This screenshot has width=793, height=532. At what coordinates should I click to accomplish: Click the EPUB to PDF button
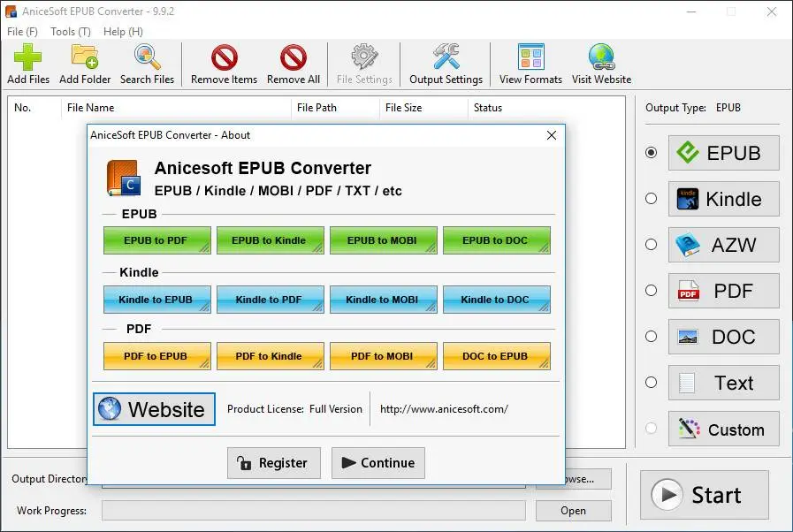(157, 240)
